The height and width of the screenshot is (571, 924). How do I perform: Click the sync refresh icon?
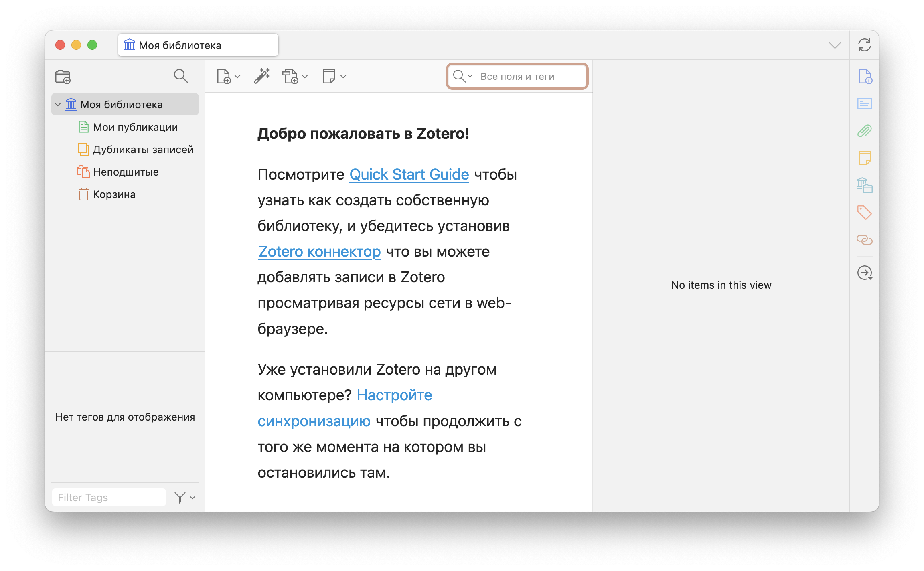pyautogui.click(x=864, y=45)
